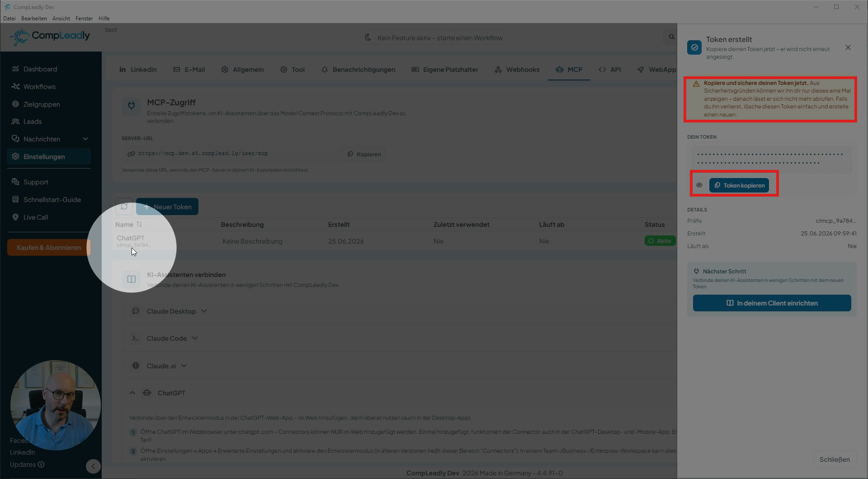Screen dimensions: 868x479
Task: Collapse the sidebar with the arrow button
Action: tap(93, 466)
